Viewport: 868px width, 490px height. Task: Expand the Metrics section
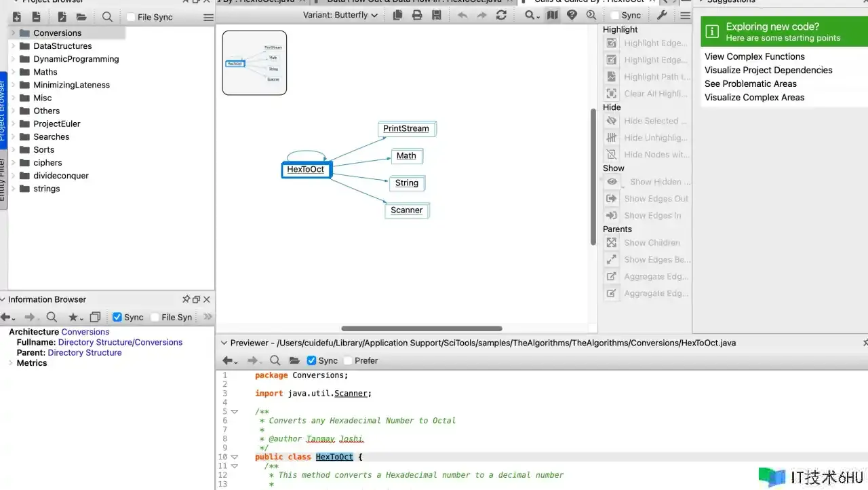(x=11, y=363)
